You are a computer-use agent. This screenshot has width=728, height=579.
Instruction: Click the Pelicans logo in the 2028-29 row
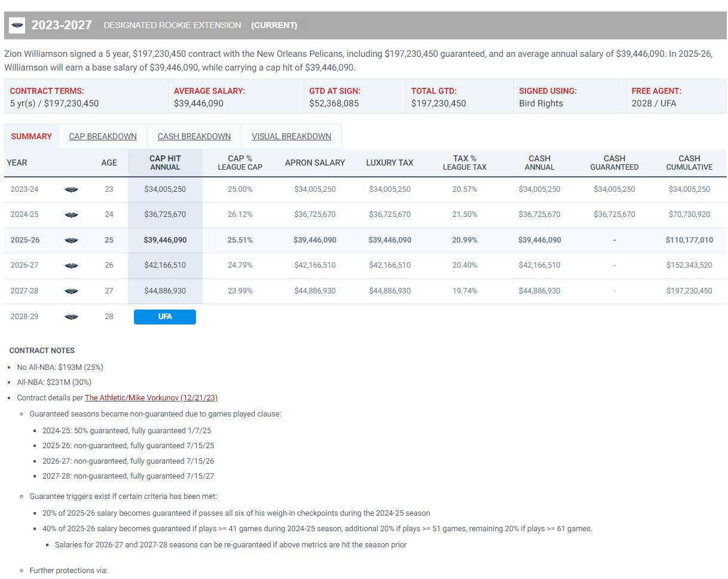click(71, 317)
